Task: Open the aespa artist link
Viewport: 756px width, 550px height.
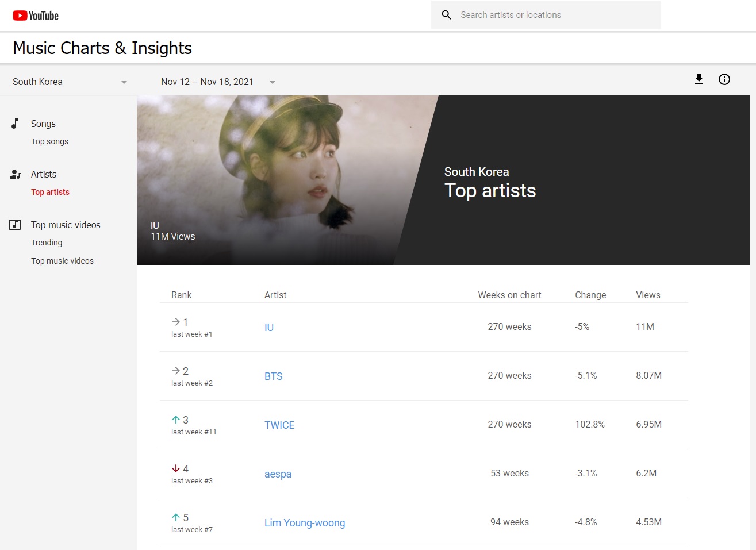Action: (278, 474)
